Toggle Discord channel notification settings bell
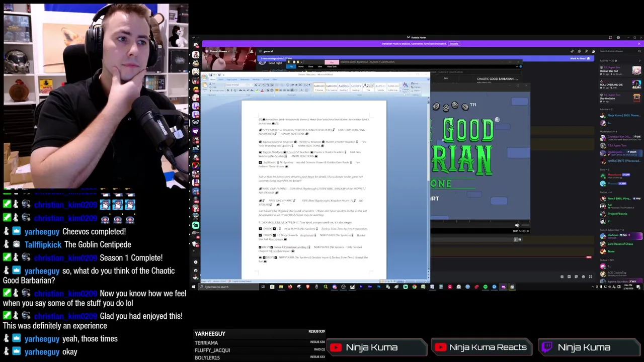 tap(579, 51)
